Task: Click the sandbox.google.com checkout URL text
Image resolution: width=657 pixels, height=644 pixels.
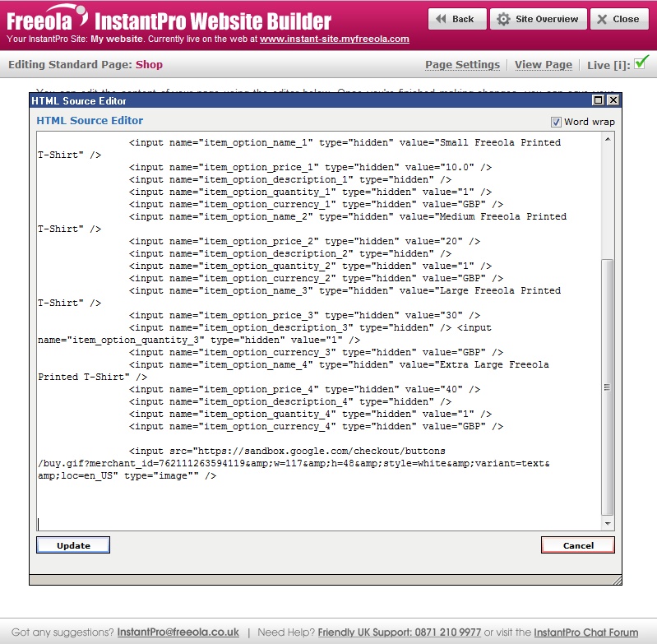Action: tap(322, 452)
